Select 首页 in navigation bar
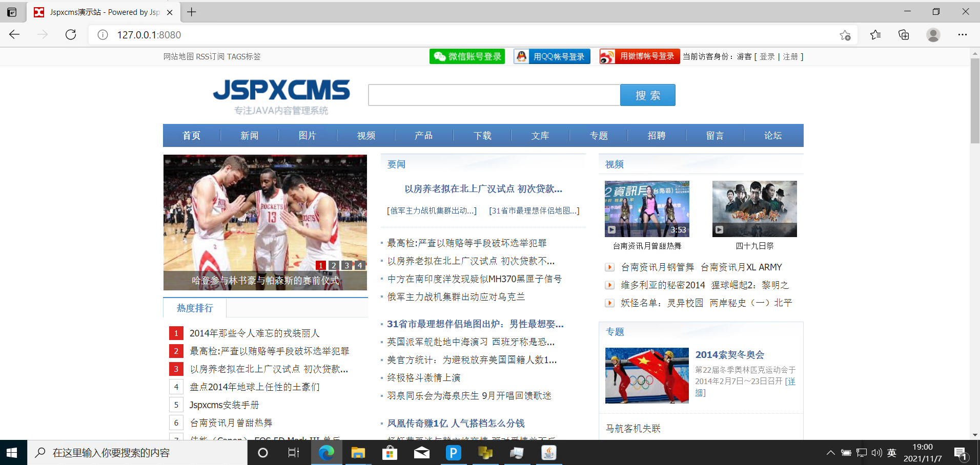 (192, 135)
